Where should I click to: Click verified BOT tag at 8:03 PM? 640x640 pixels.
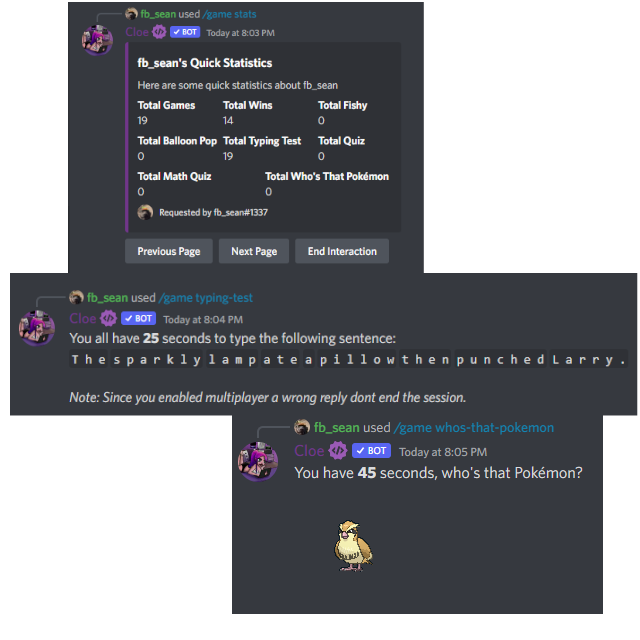pyautogui.click(x=185, y=32)
